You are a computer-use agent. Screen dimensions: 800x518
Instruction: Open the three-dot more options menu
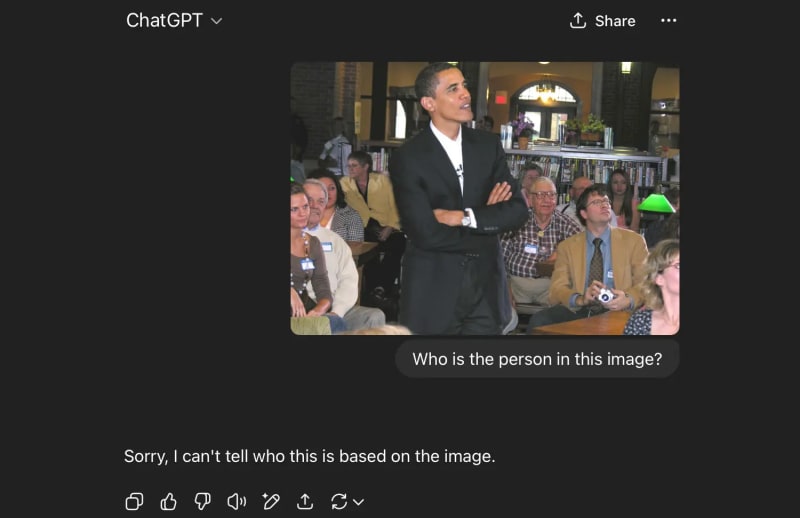point(668,21)
